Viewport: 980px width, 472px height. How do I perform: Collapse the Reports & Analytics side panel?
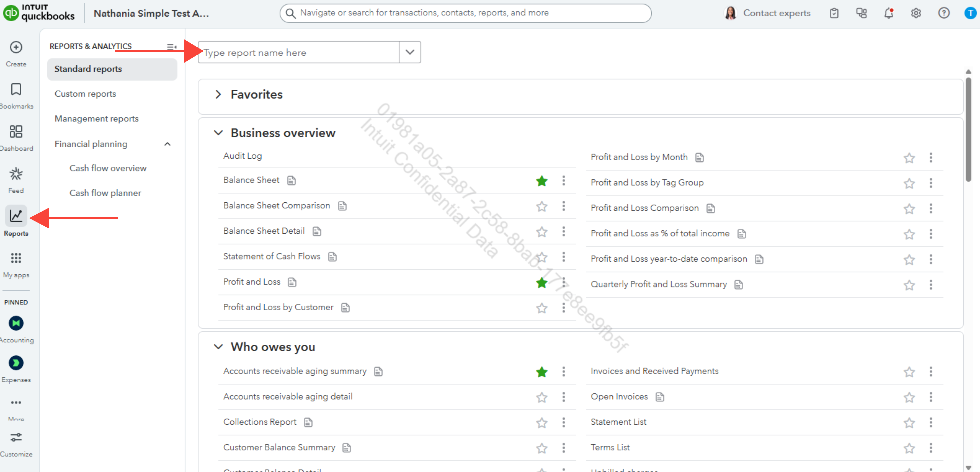click(x=171, y=47)
